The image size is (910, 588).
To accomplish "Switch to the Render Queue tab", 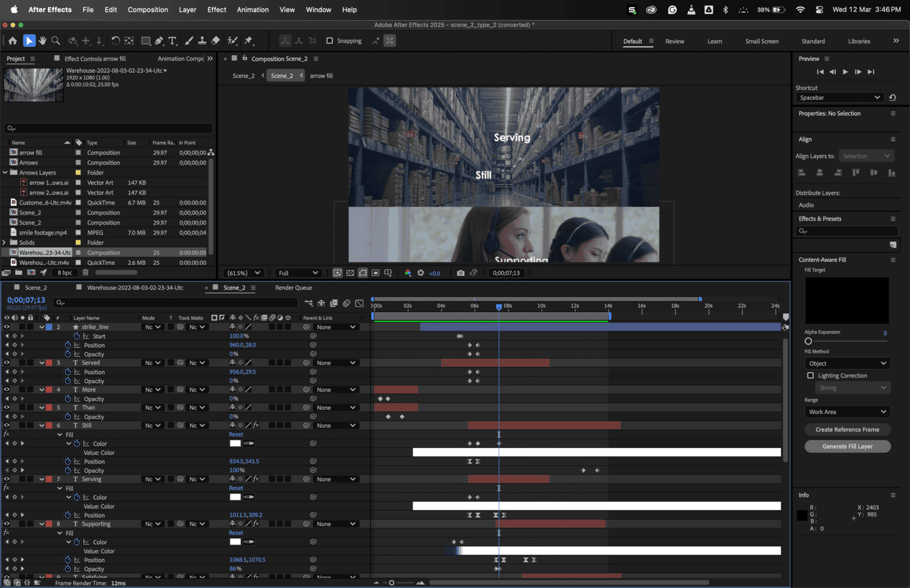I will (294, 287).
